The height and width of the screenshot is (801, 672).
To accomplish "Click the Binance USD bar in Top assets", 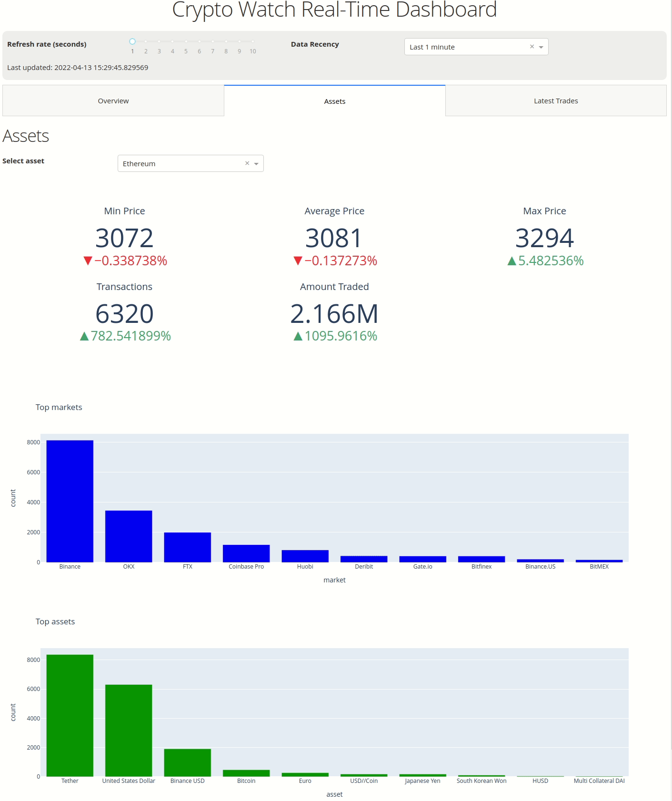I will pyautogui.click(x=188, y=762).
